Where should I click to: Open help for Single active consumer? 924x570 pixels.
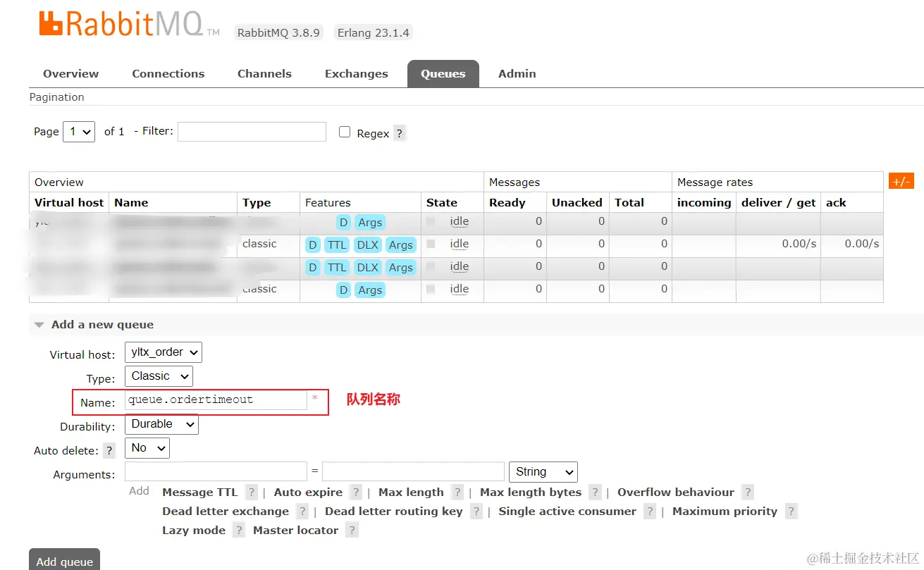click(650, 512)
